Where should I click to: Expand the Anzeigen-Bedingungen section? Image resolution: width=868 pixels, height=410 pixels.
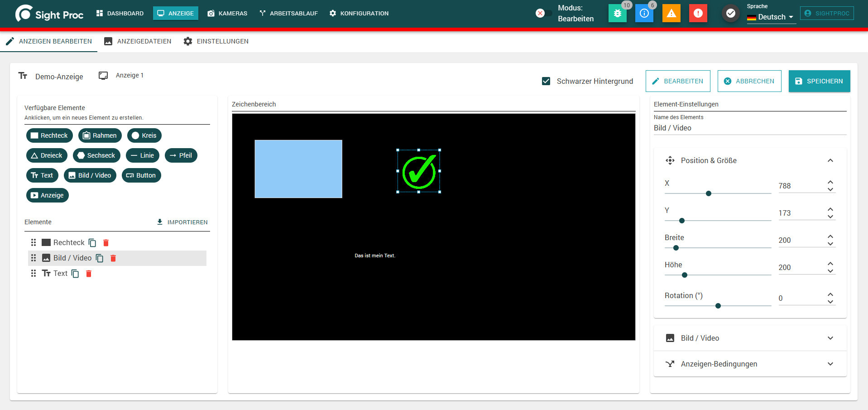(750, 364)
